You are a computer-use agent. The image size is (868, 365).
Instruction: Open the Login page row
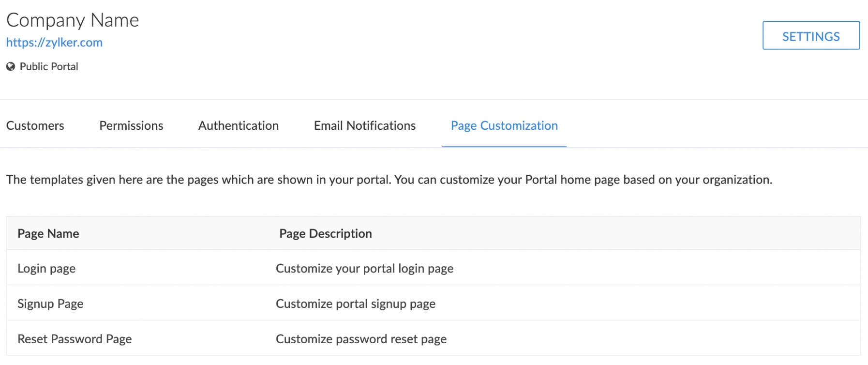coord(46,269)
